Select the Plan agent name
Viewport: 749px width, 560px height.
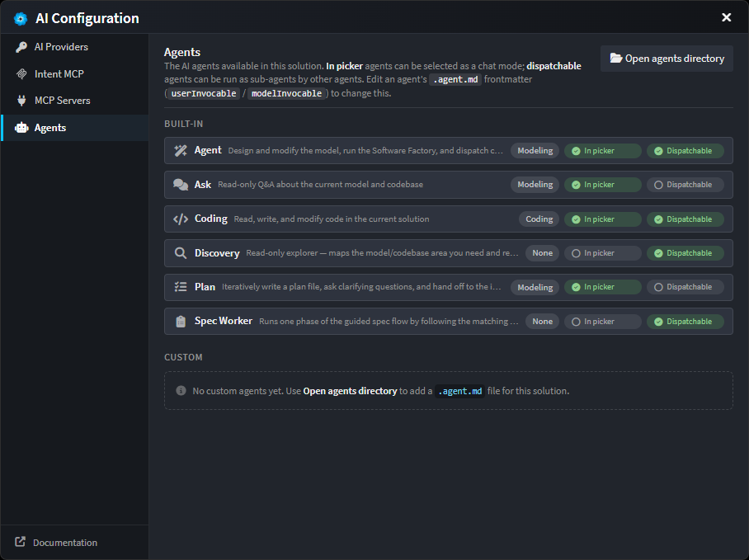tap(205, 287)
